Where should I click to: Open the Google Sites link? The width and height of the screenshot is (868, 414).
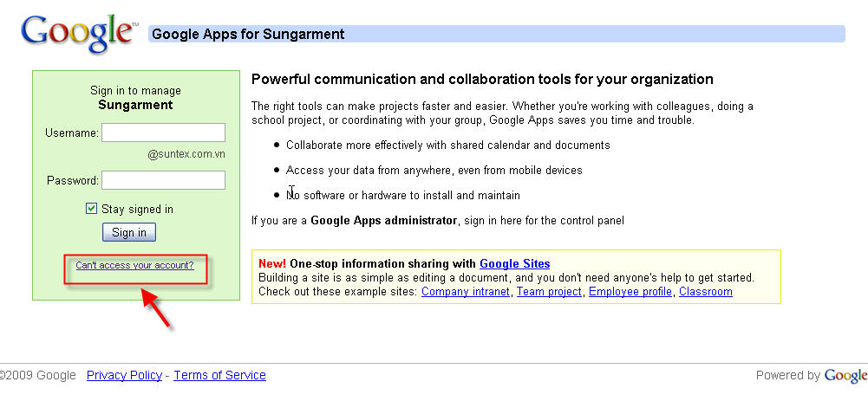pos(515,263)
